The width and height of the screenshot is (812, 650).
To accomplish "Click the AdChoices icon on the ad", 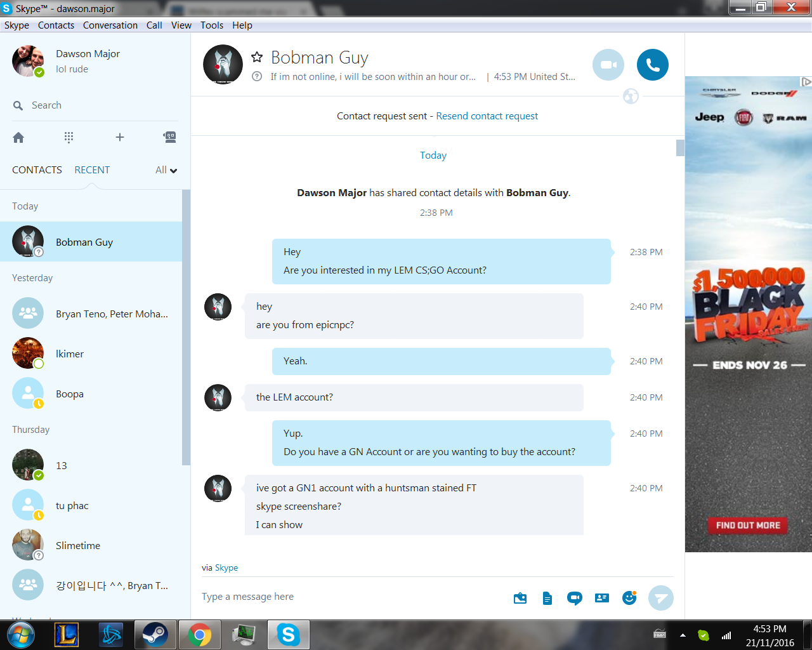I will click(x=806, y=82).
